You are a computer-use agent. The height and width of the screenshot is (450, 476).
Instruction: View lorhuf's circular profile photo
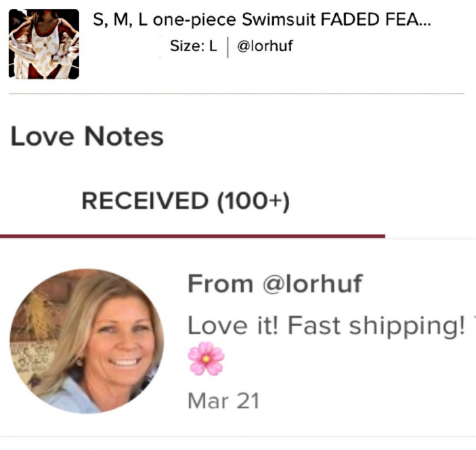[x=87, y=341]
